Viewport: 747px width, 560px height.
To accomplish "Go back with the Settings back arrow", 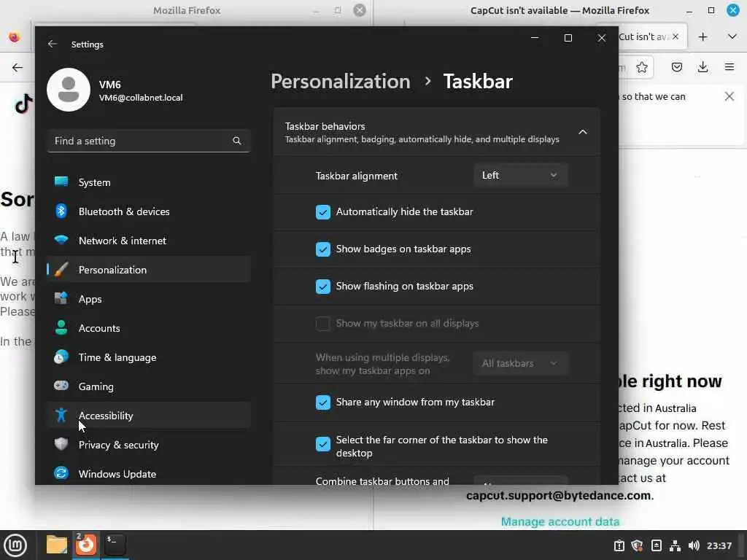I will click(53, 44).
